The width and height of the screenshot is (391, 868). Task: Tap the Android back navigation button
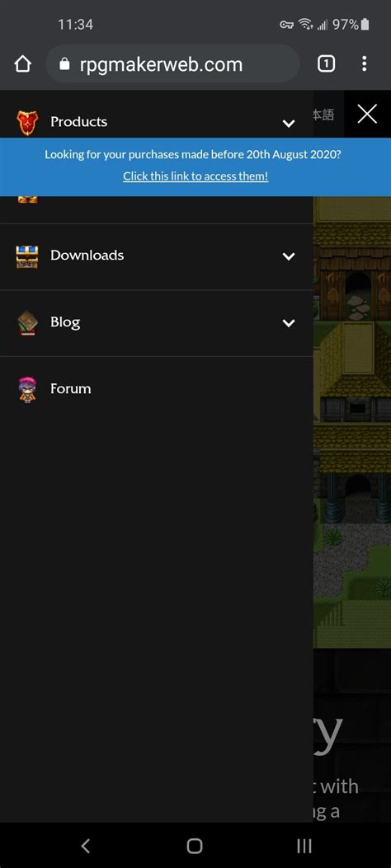pos(85,845)
